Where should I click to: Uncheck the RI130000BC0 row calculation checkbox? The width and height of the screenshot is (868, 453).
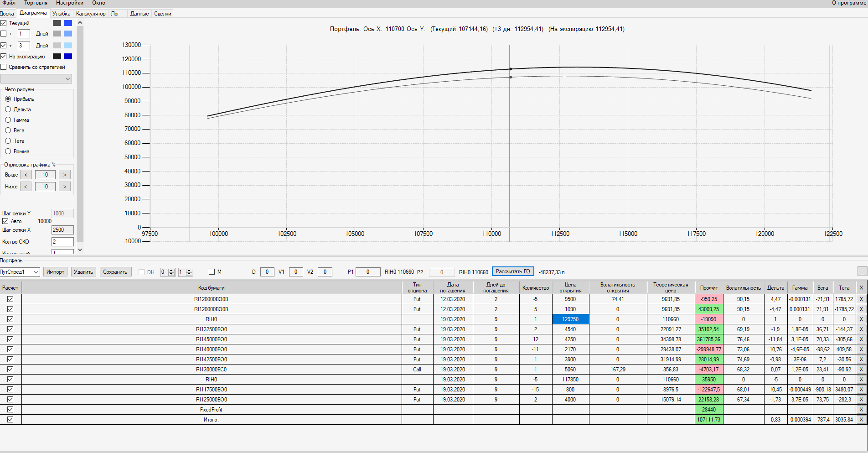pyautogui.click(x=10, y=370)
